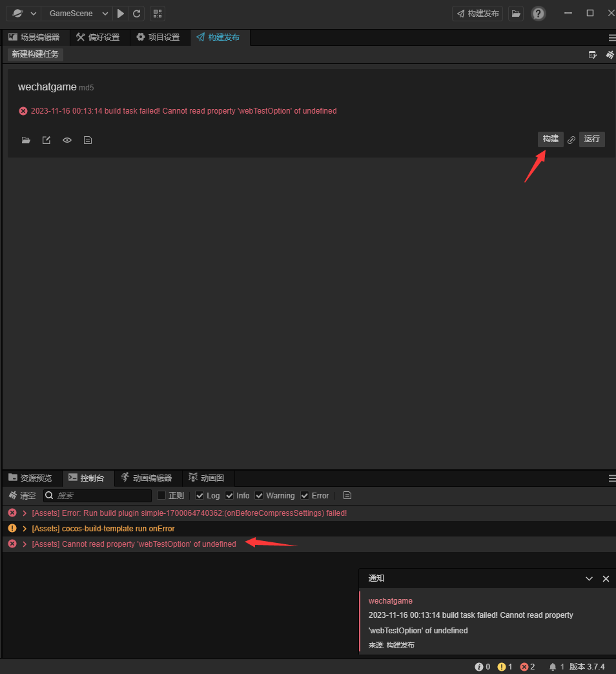
Task: Click the Cocos planet preview platform icon
Action: click(x=17, y=14)
